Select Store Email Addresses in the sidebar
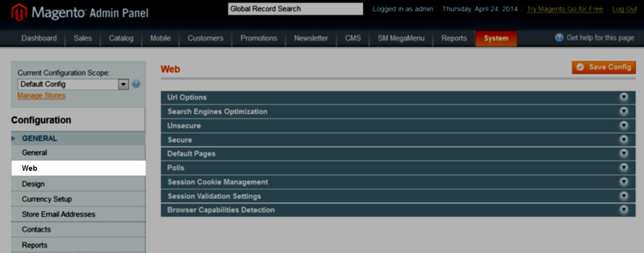644x253 pixels. coord(78,214)
